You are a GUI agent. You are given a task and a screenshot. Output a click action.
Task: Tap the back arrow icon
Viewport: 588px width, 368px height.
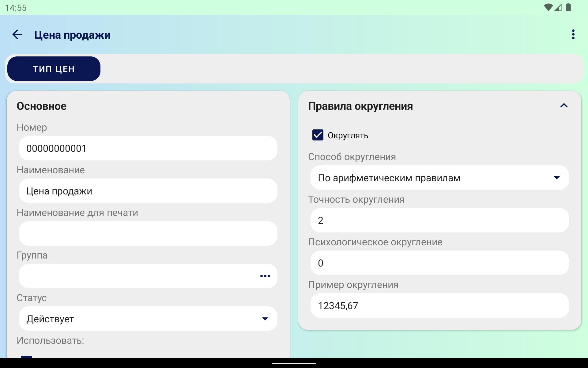[x=17, y=34]
